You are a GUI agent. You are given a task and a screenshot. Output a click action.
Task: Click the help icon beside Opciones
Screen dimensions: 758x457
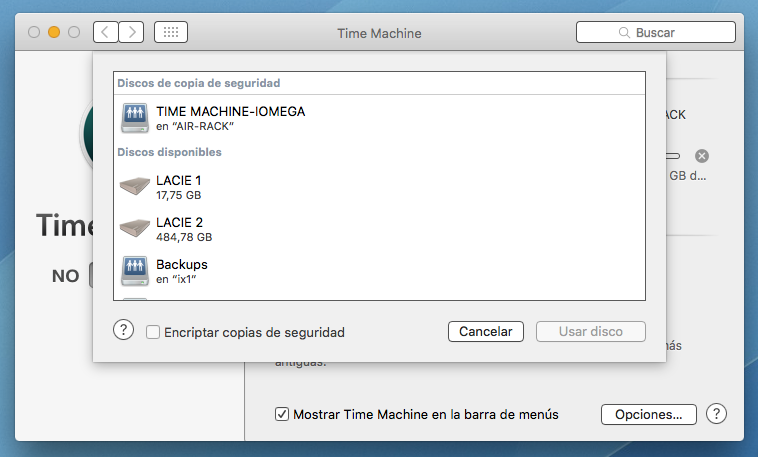pyautogui.click(x=716, y=414)
